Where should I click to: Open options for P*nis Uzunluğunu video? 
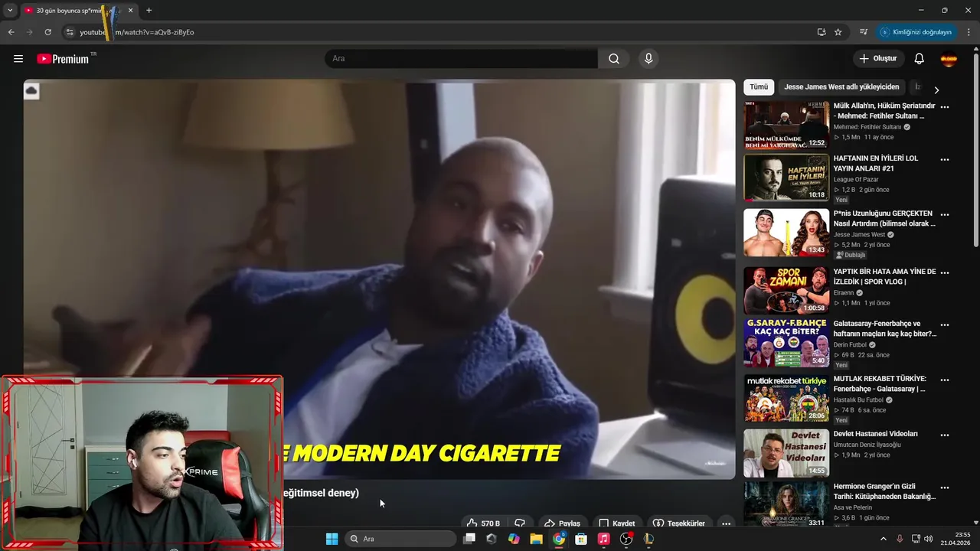[944, 215]
